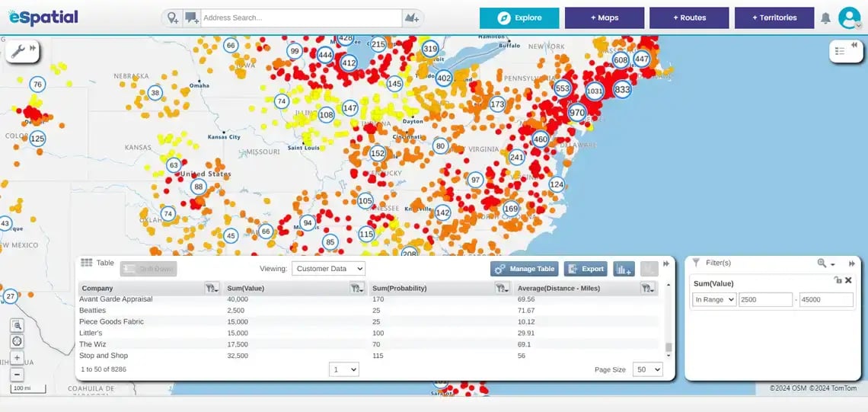Open the user account avatar menu

tap(849, 18)
